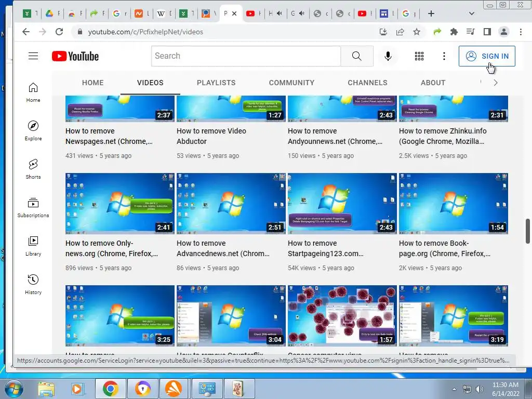
Task: Select the VIDEOS channel tab
Action: click(150, 83)
